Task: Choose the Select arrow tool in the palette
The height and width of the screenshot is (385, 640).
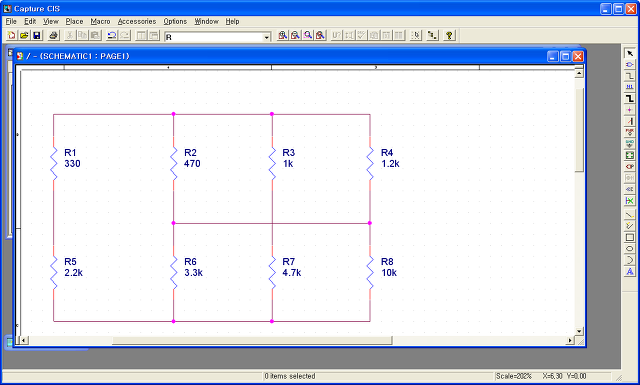Action: pyautogui.click(x=630, y=53)
